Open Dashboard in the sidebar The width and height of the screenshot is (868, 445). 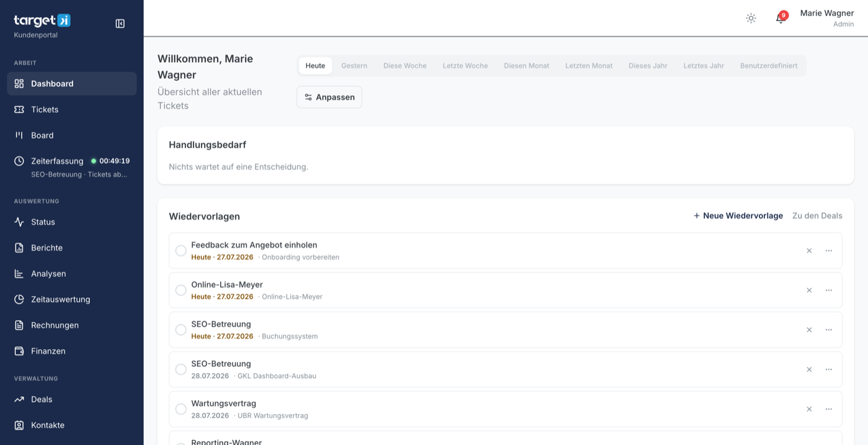tap(72, 84)
